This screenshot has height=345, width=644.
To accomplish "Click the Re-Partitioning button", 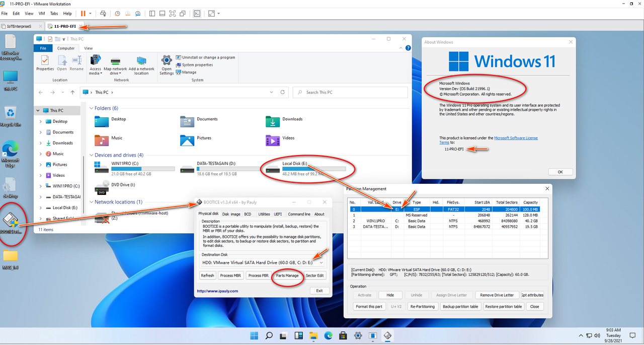I will (423, 307).
